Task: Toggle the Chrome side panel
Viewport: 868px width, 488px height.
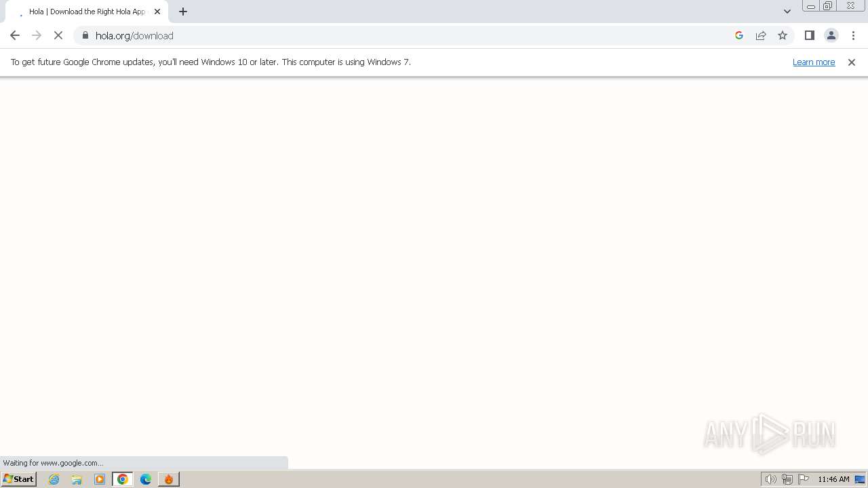Action: [x=810, y=35]
